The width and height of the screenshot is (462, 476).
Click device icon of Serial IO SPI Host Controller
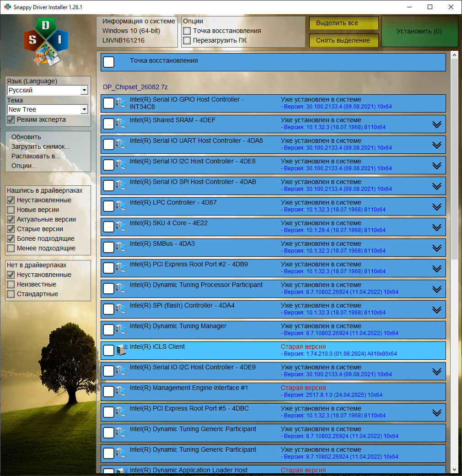tap(121, 185)
